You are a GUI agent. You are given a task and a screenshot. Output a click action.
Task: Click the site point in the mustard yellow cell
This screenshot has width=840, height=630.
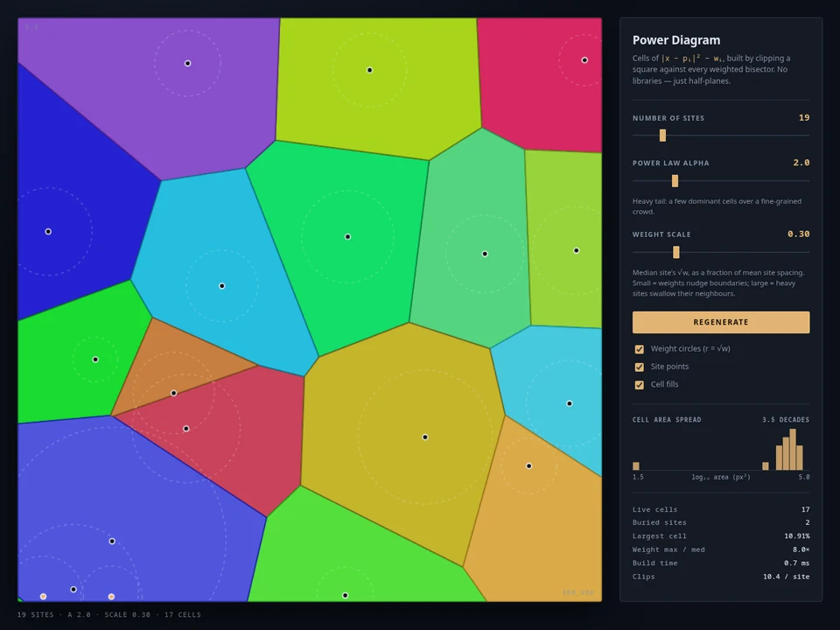[425, 437]
